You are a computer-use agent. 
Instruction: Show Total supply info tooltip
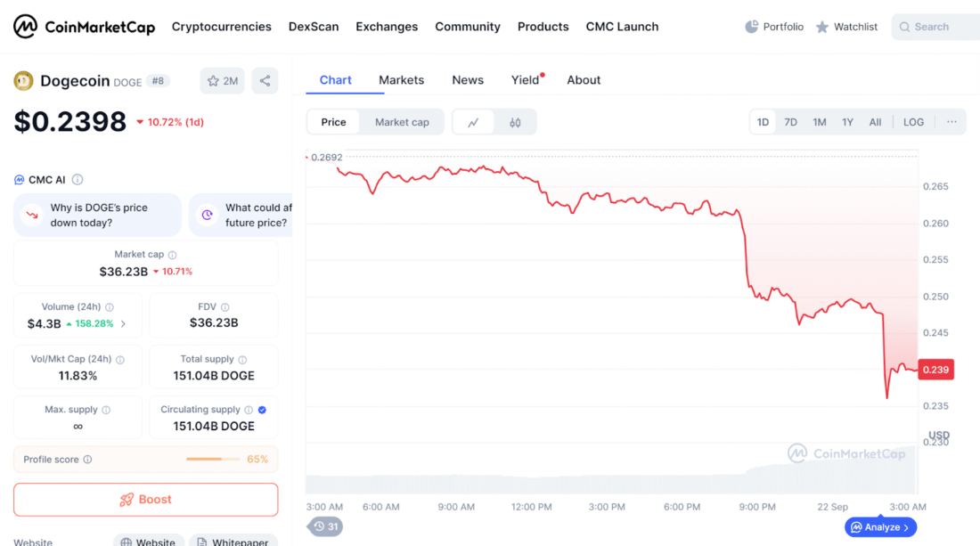242,360
